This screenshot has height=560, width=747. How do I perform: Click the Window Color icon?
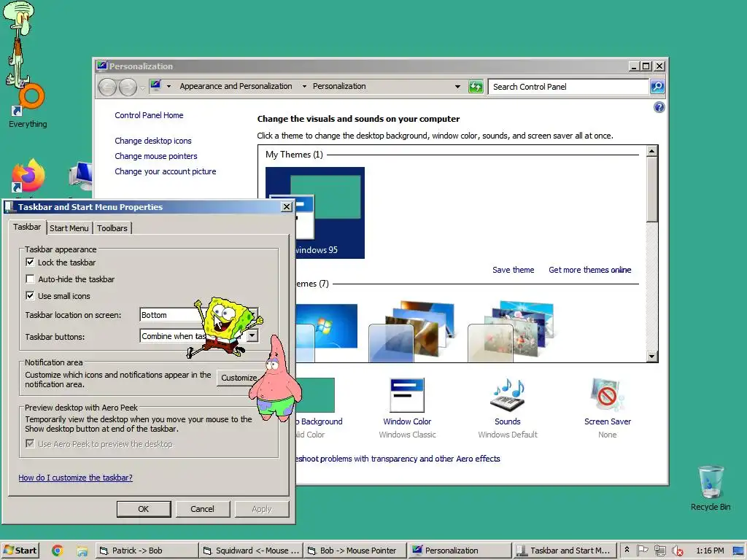pyautogui.click(x=407, y=395)
